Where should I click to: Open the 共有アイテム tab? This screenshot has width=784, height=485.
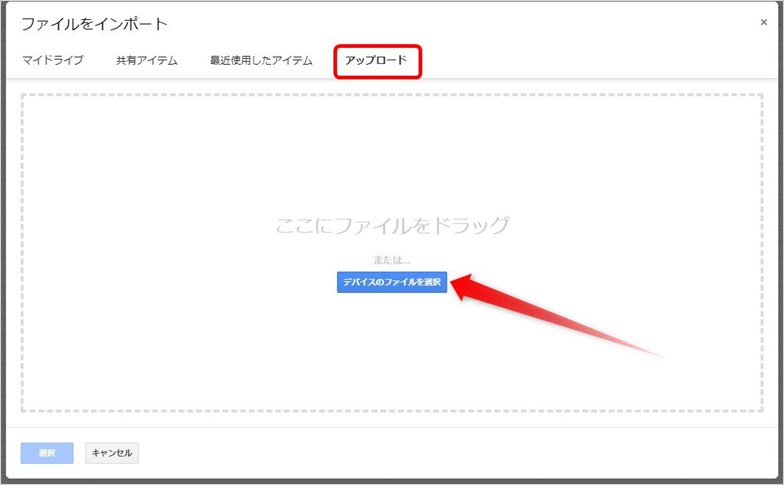pyautogui.click(x=146, y=60)
